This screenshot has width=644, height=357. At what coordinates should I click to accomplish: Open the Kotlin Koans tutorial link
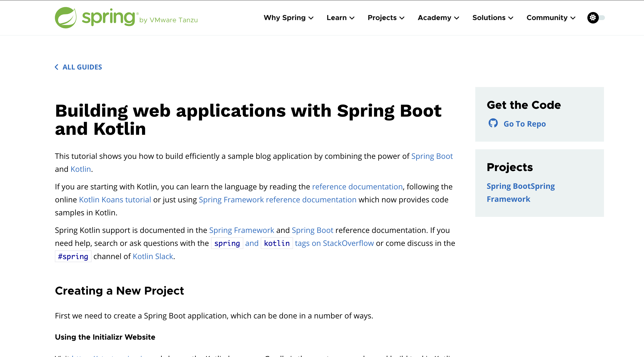tap(115, 199)
